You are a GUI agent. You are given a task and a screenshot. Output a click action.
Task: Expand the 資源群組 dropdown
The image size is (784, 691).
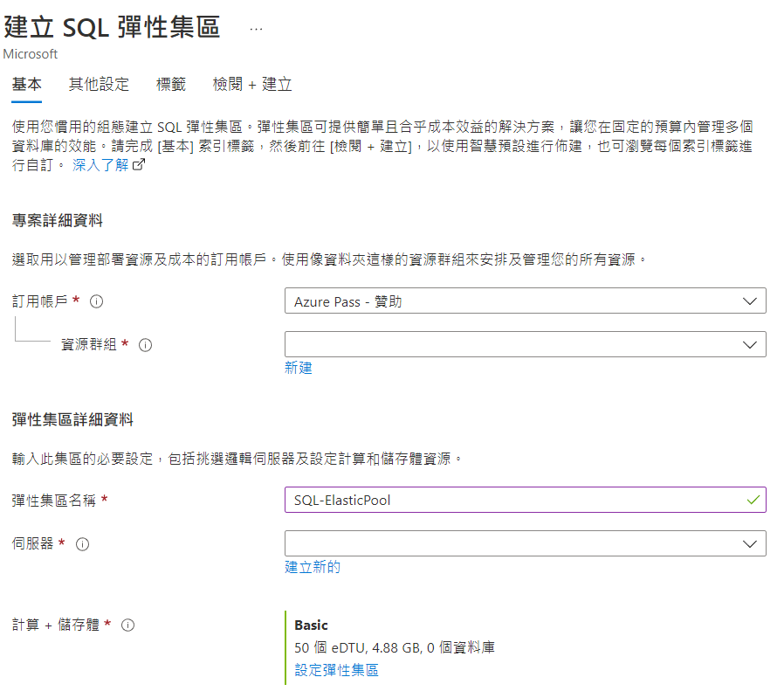click(525, 344)
